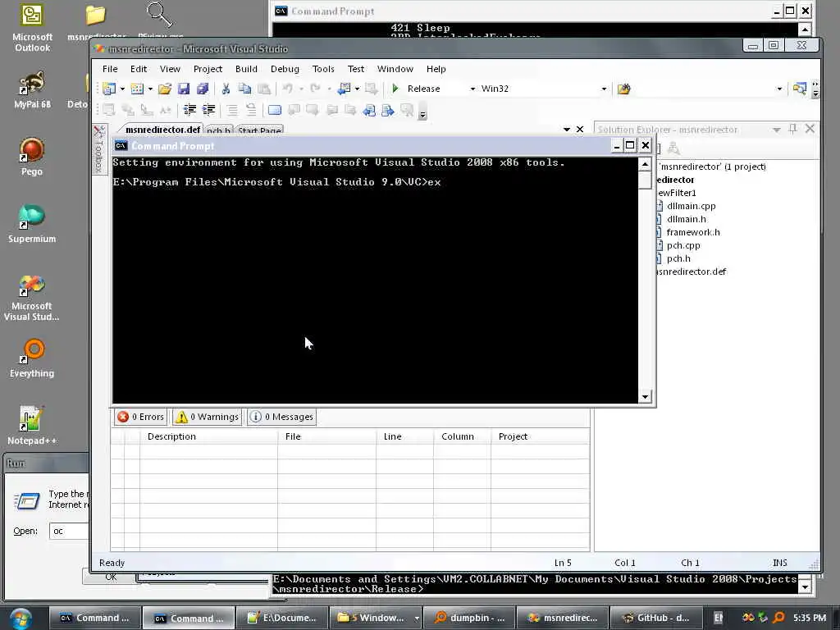The image size is (840, 630).
Task: Open Solution Explorer window icon at toolbar end
Action: (x=799, y=89)
